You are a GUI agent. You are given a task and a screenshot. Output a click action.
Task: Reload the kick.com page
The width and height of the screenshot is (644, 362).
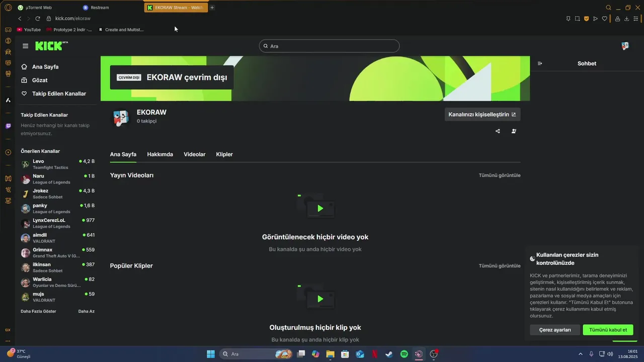tap(37, 19)
